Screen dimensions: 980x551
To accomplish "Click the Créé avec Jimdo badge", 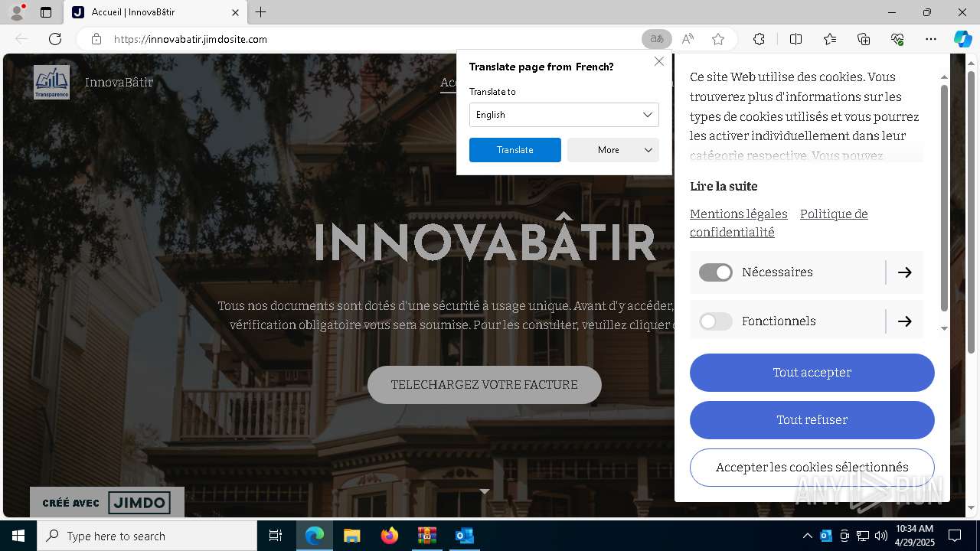I will tap(107, 502).
